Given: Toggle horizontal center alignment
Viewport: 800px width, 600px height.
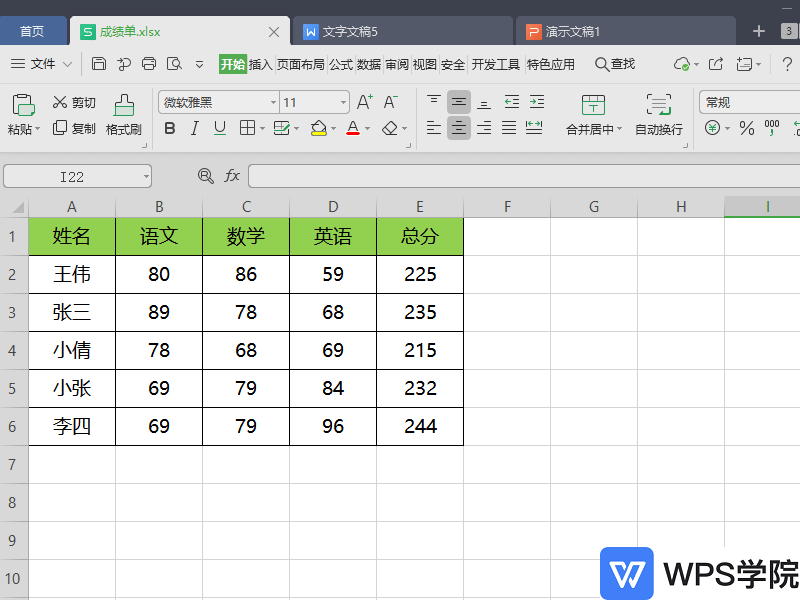Looking at the screenshot, I should pyautogui.click(x=459, y=128).
